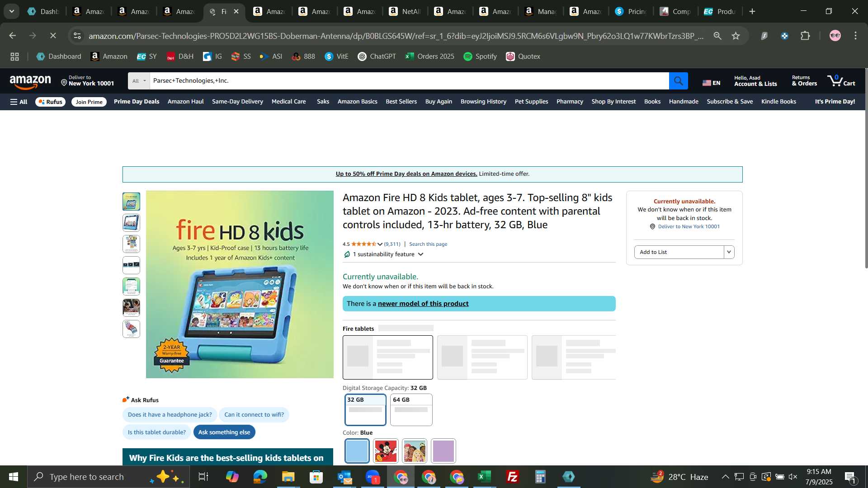This screenshot has width=868, height=488.
Task: Open Account & Lists menu
Action: [755, 81]
